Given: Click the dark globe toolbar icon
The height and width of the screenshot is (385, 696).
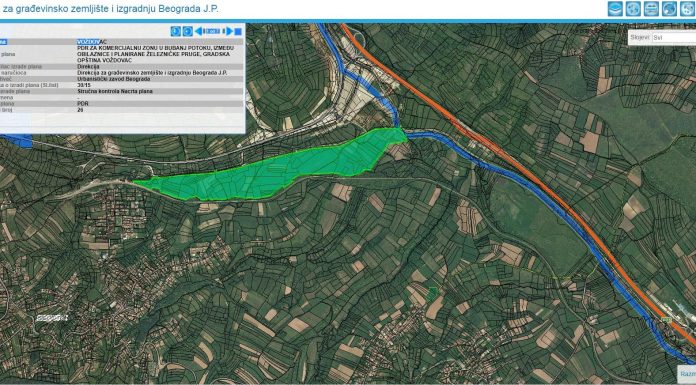Looking at the screenshot, I should (669, 9).
